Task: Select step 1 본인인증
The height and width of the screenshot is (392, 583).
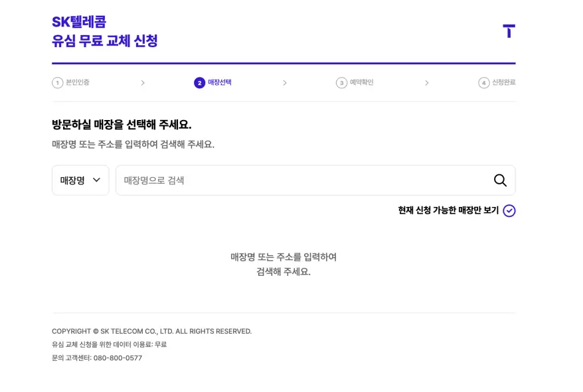Action: coord(70,82)
